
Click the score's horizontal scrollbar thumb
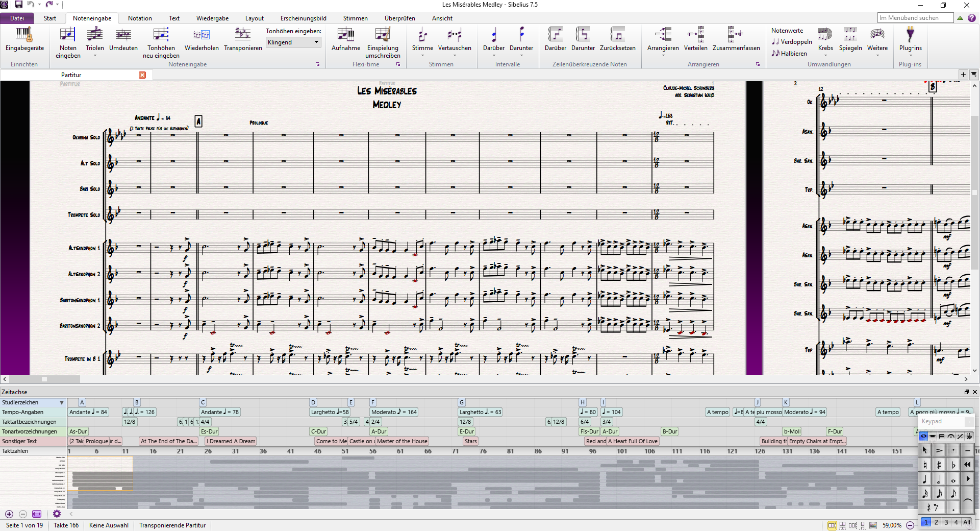pos(44,379)
